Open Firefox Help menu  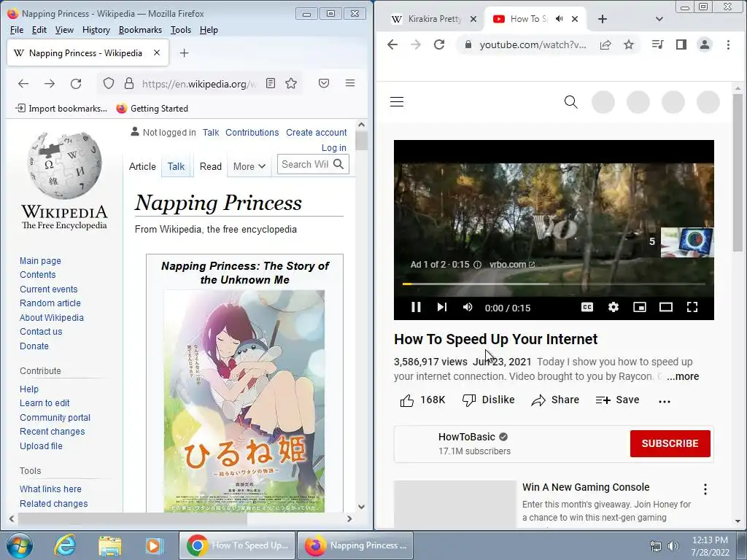coord(209,30)
